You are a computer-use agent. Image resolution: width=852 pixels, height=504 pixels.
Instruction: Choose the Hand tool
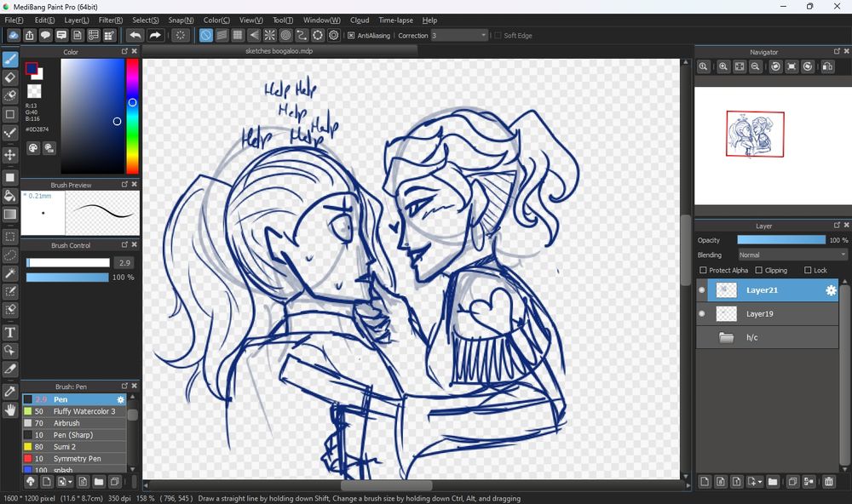click(x=10, y=409)
